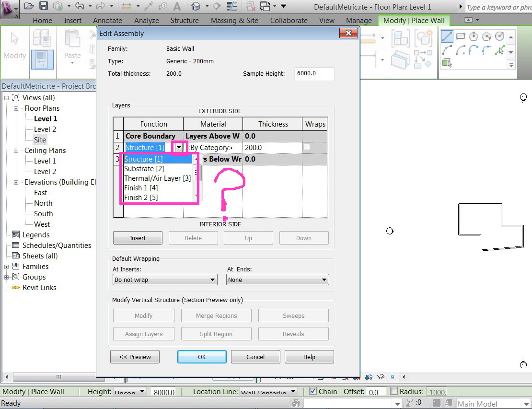Click the Save icon in quick access toolbar

(44, 6)
